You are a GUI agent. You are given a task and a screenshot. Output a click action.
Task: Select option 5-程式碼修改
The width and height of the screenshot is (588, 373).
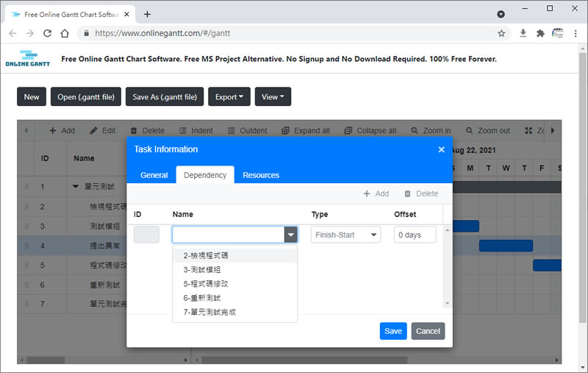pos(234,284)
